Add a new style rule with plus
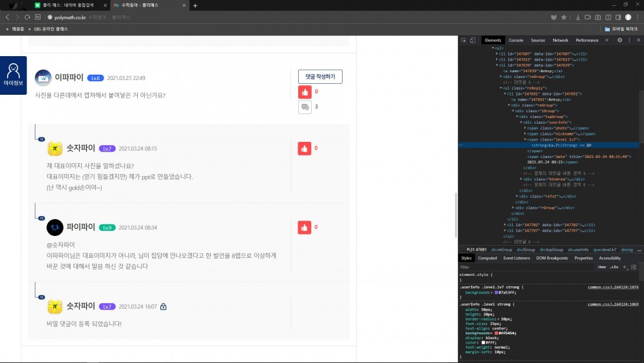This screenshot has width=644, height=363. [x=625, y=267]
